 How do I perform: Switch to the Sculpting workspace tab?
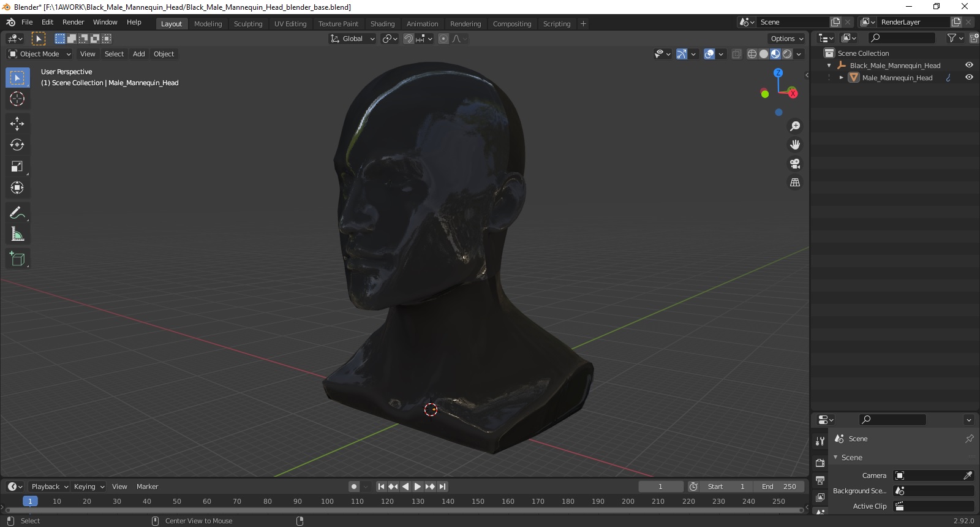click(x=248, y=24)
